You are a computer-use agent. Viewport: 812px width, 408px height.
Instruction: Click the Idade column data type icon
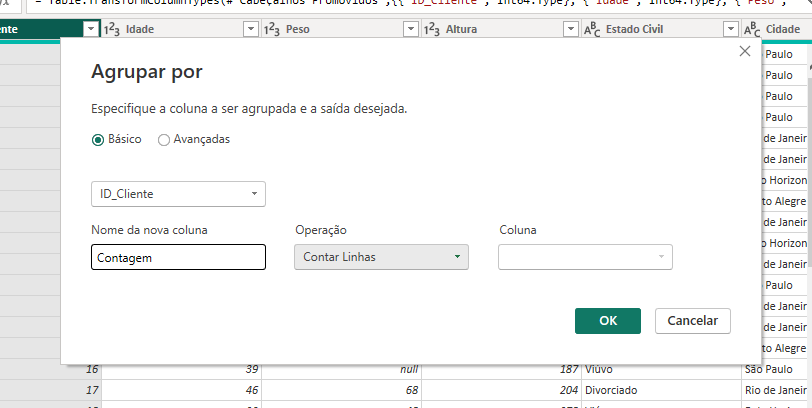(111, 30)
